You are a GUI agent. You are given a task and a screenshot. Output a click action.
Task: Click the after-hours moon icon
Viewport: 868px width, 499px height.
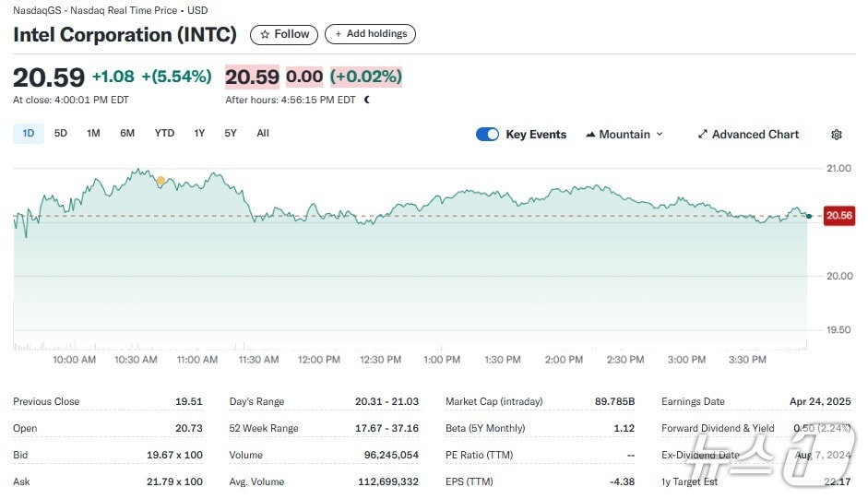click(x=367, y=100)
